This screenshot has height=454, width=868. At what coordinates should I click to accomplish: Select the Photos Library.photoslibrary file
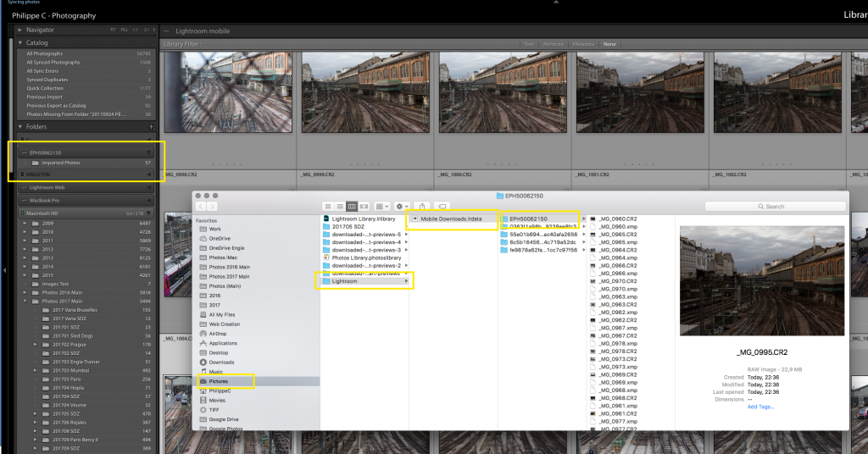tap(366, 257)
